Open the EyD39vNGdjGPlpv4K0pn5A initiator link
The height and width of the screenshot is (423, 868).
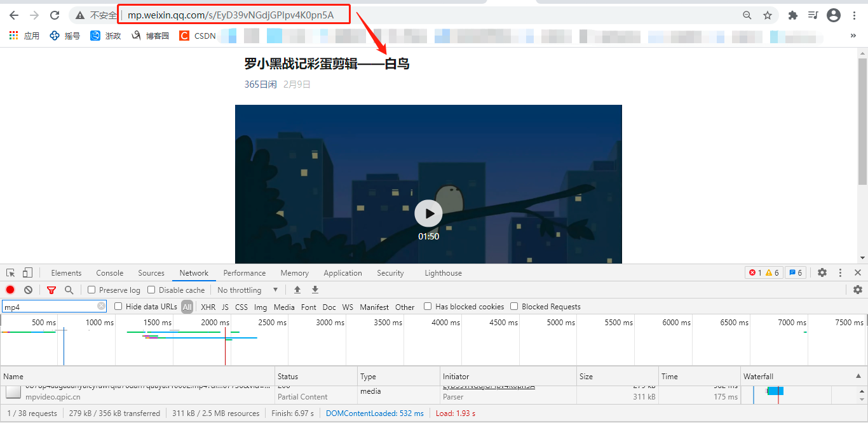tap(489, 387)
